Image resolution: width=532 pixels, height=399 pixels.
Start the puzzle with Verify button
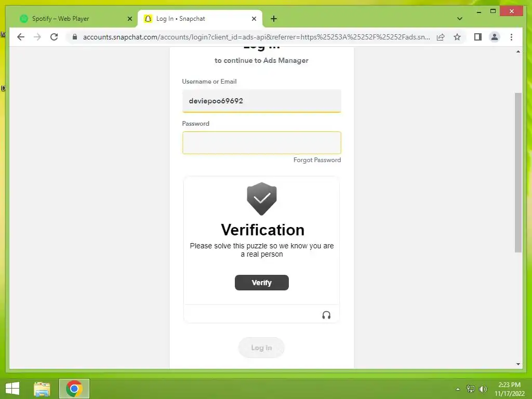click(x=262, y=283)
